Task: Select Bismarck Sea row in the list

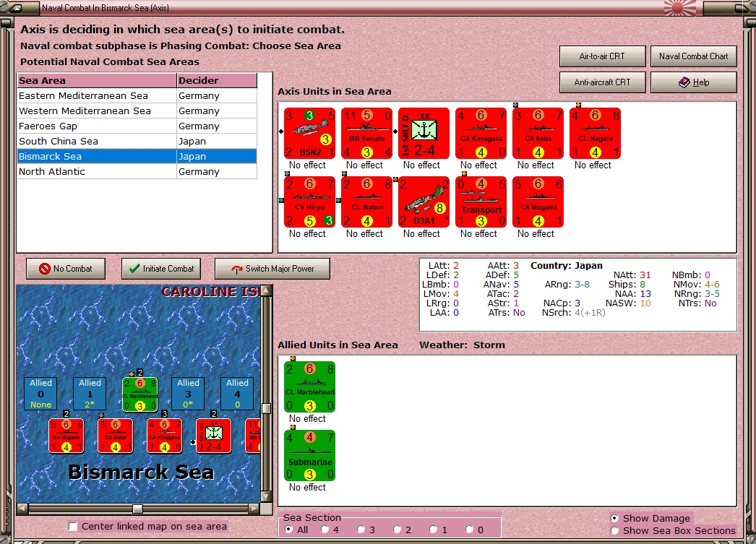Action: click(x=137, y=157)
